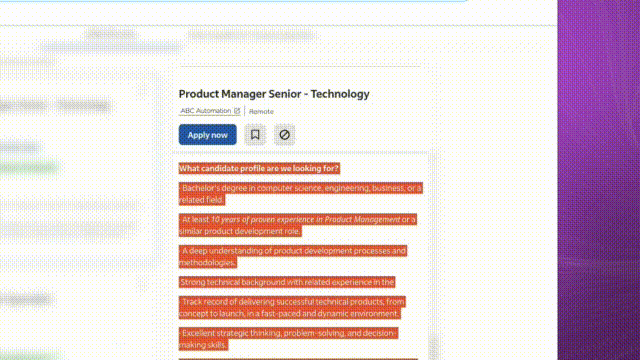
Task: Click the 'Strong technical background' line
Action: point(287,282)
